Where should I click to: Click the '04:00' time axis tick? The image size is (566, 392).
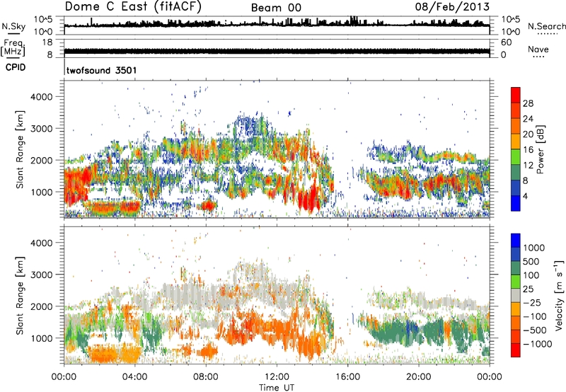(x=134, y=377)
